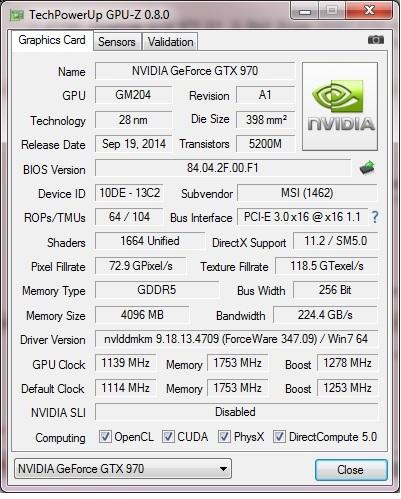Toggle the DirectCompute 5.0 checkbox
401x499 pixels.
pyautogui.click(x=279, y=436)
